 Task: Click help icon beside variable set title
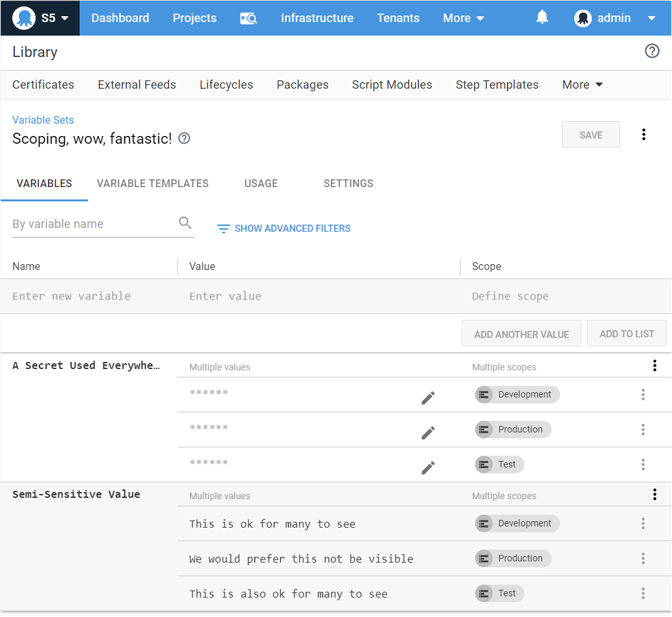pos(184,138)
